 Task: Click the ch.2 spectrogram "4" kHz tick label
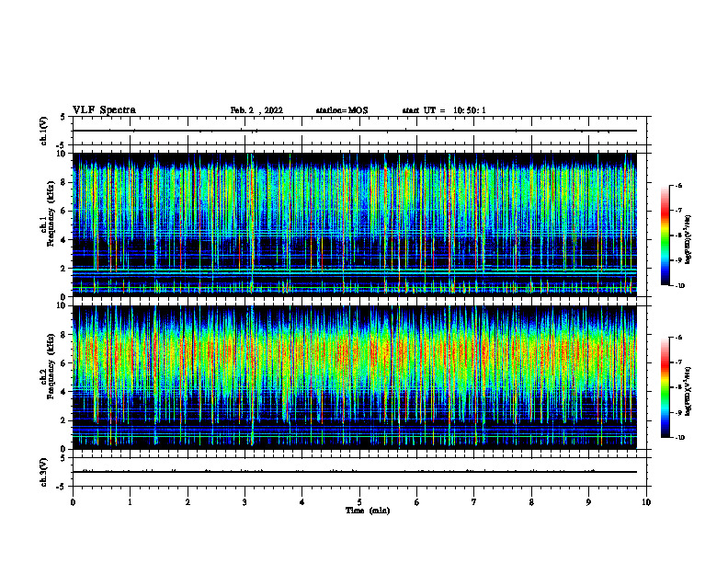63,392
